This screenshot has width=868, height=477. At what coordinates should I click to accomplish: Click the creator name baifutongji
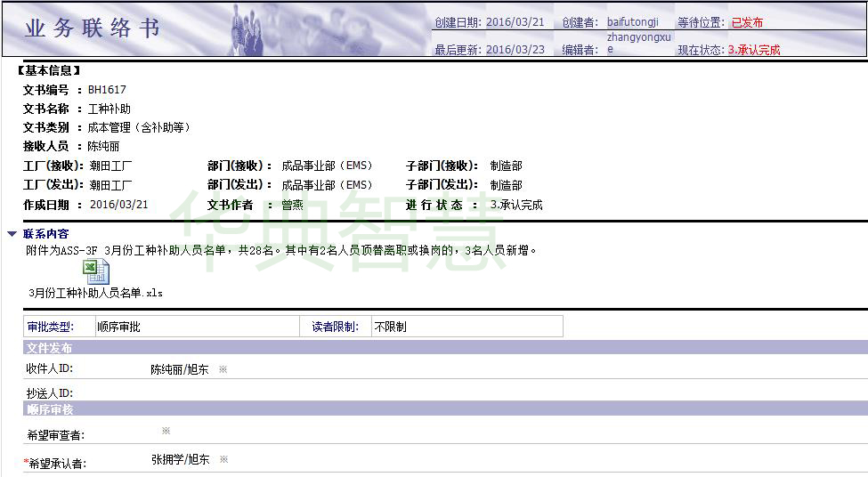click(633, 22)
